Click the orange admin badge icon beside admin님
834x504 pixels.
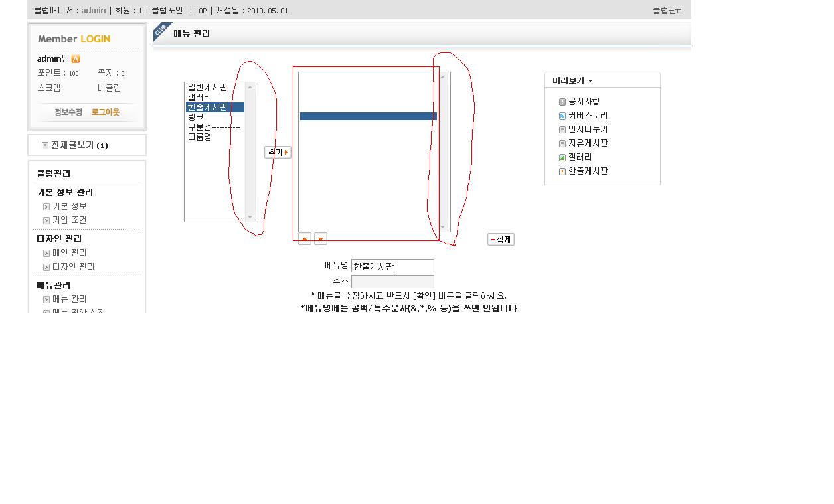click(76, 59)
